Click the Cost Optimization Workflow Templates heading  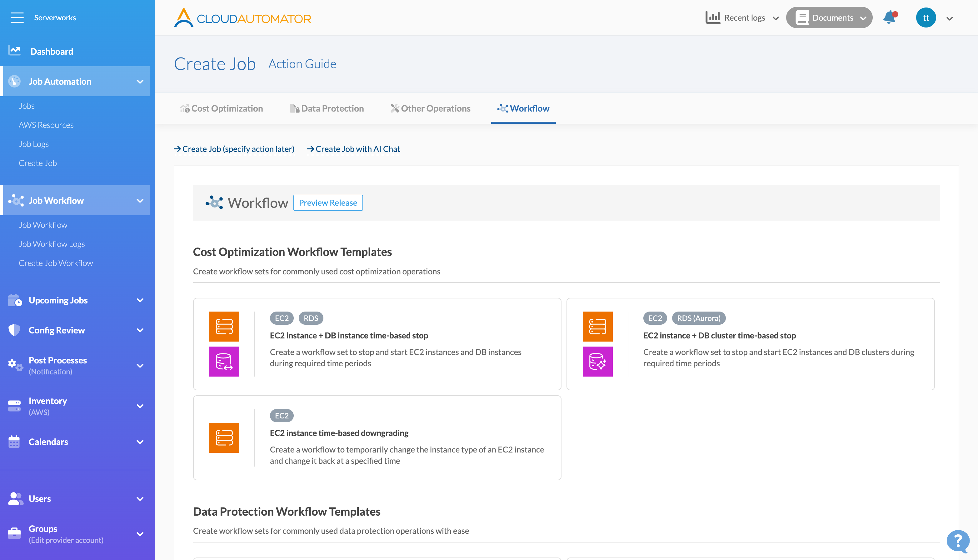point(293,252)
